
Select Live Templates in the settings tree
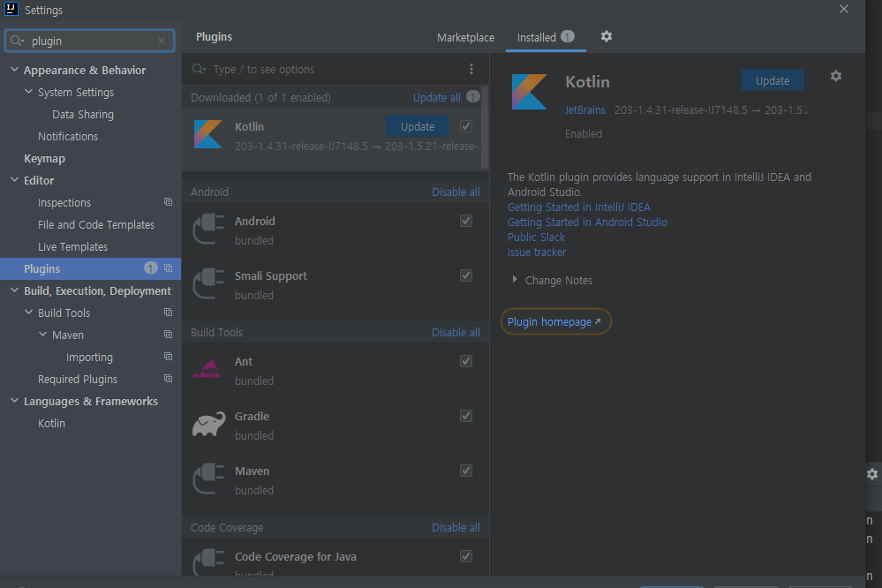(72, 247)
